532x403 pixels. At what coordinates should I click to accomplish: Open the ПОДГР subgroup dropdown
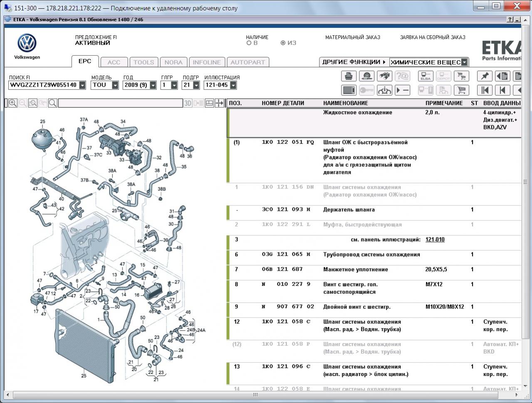pos(196,85)
